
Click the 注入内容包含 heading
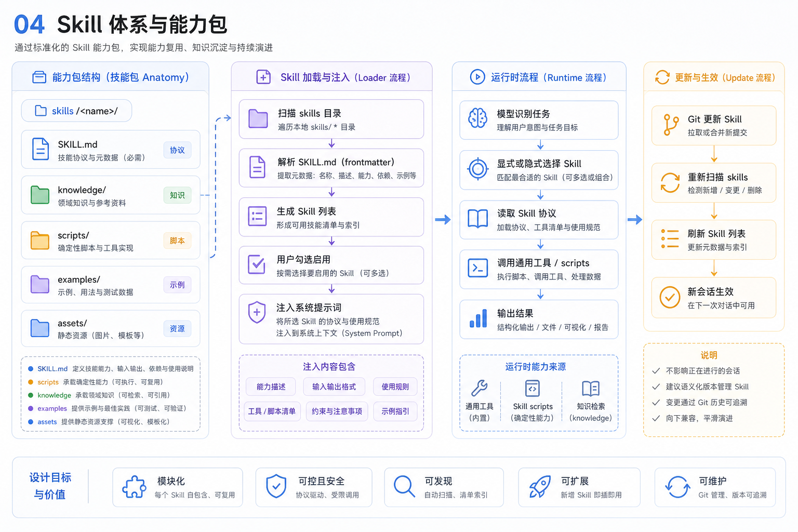329,367
